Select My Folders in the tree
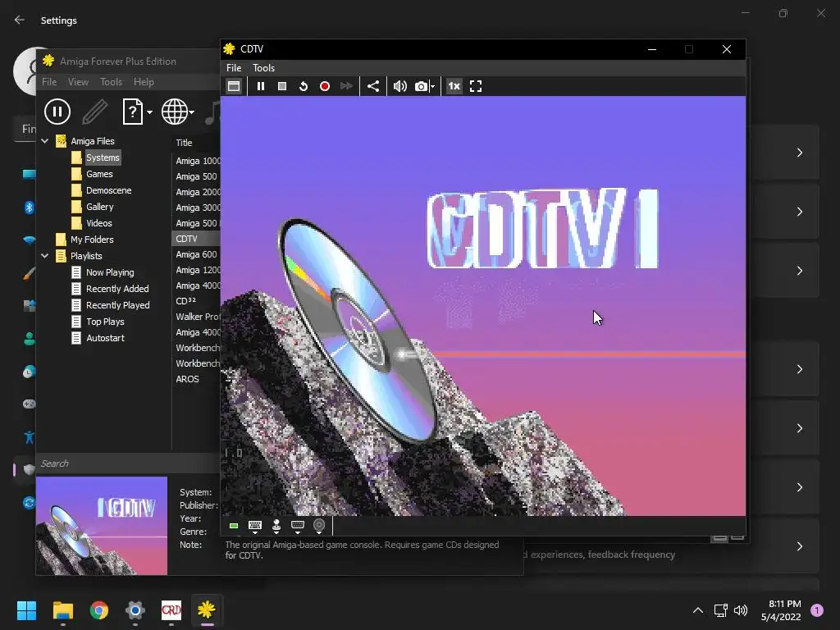840x630 pixels. [x=92, y=240]
